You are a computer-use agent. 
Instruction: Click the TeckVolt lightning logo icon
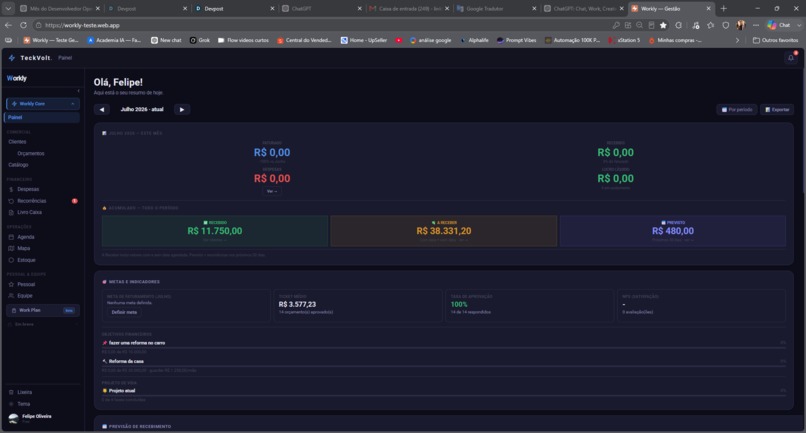[11, 58]
